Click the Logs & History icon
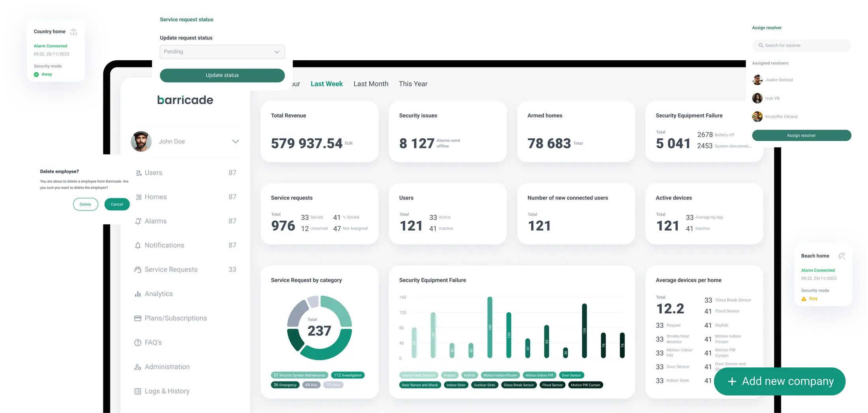868x413 pixels. point(138,391)
